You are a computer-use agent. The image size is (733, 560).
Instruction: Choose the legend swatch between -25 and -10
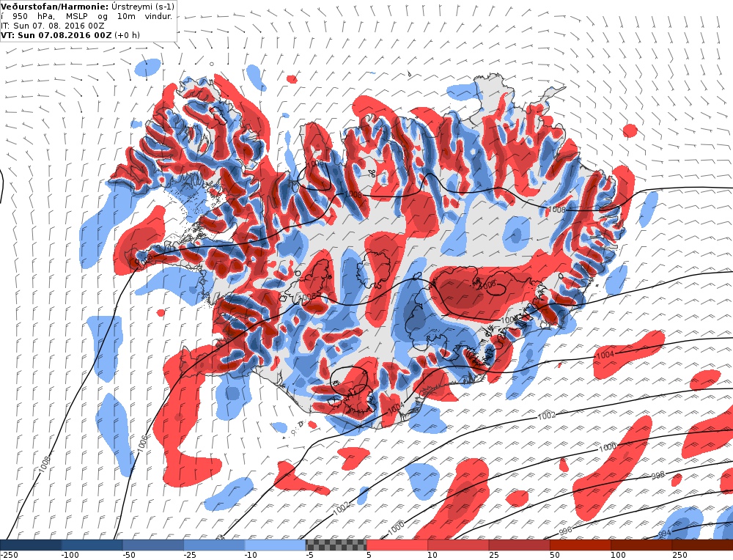pos(214,545)
